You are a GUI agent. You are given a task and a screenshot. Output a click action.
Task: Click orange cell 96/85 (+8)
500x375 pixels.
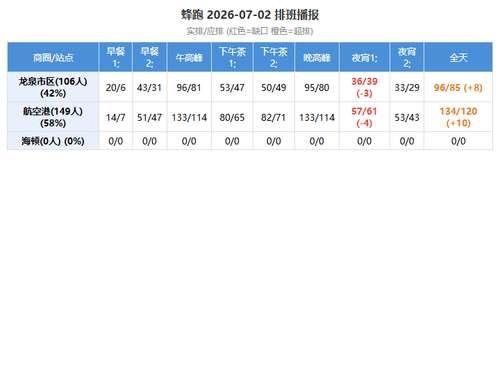click(x=458, y=87)
